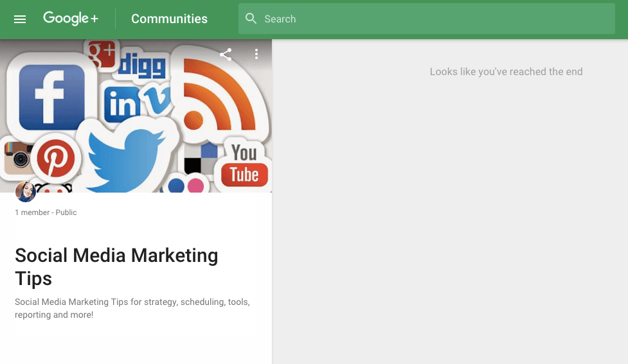The width and height of the screenshot is (628, 364).
Task: Click the LinkedIn logo in cover image
Action: tap(121, 104)
